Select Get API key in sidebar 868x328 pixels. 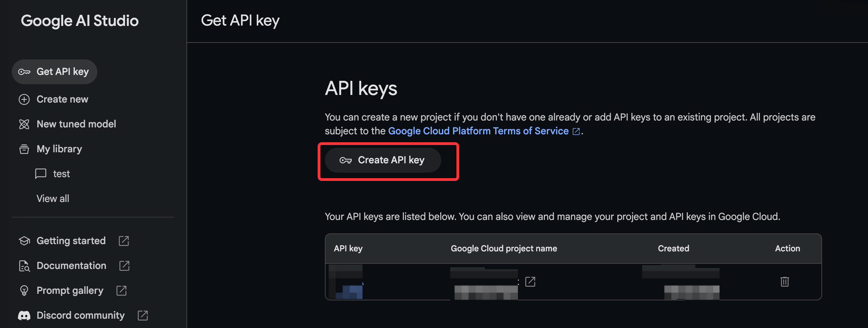click(x=62, y=72)
